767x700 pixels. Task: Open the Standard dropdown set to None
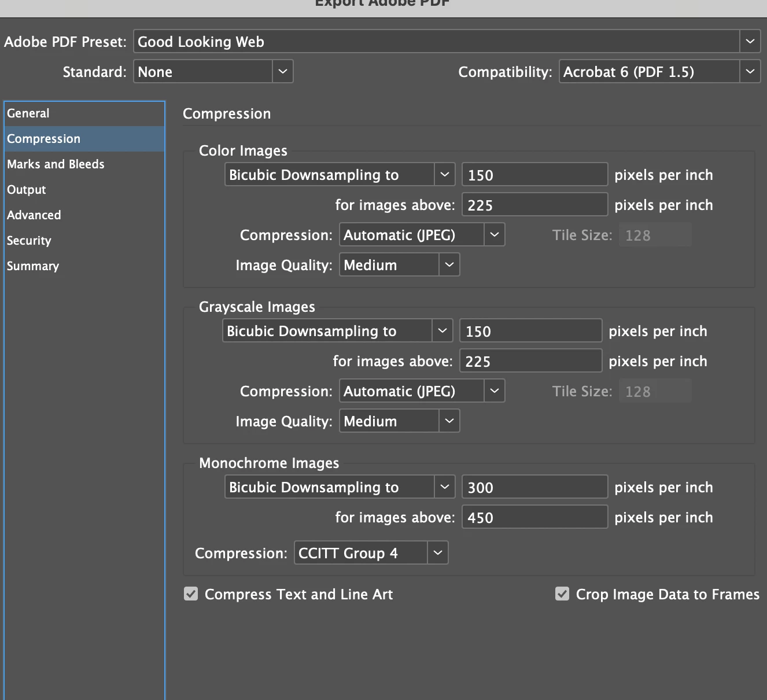point(213,72)
